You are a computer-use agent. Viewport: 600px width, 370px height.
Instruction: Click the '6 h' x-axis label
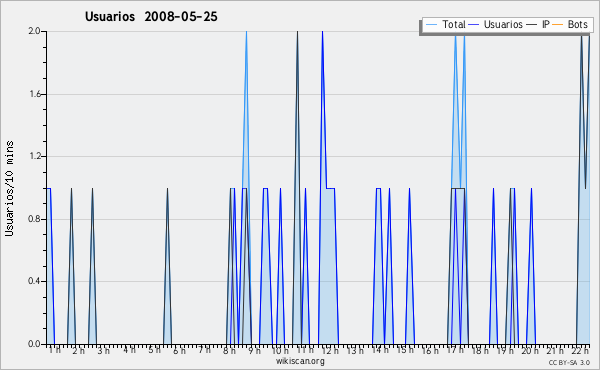pos(179,350)
